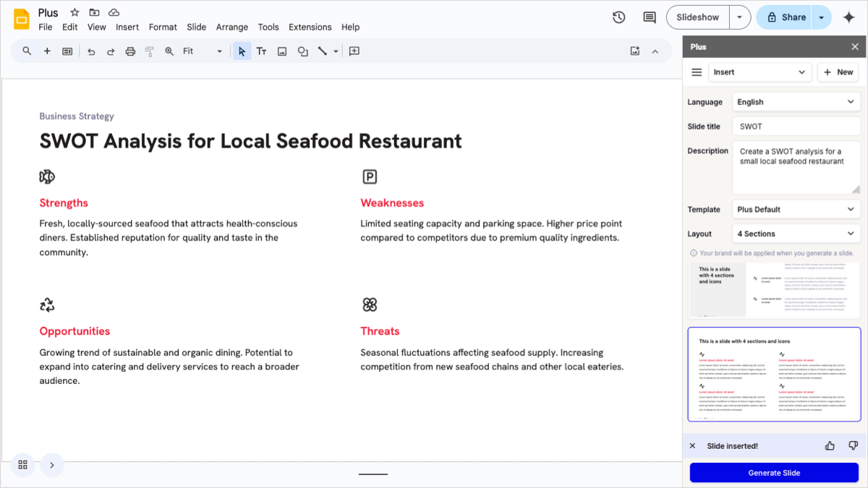868x488 pixels.
Task: Close the Plus sidebar panel
Action: tap(855, 47)
